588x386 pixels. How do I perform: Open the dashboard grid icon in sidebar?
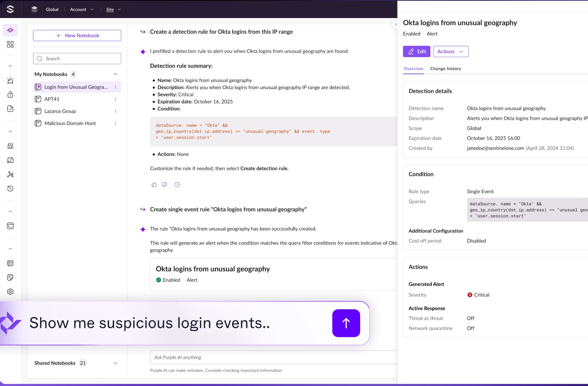(10, 44)
